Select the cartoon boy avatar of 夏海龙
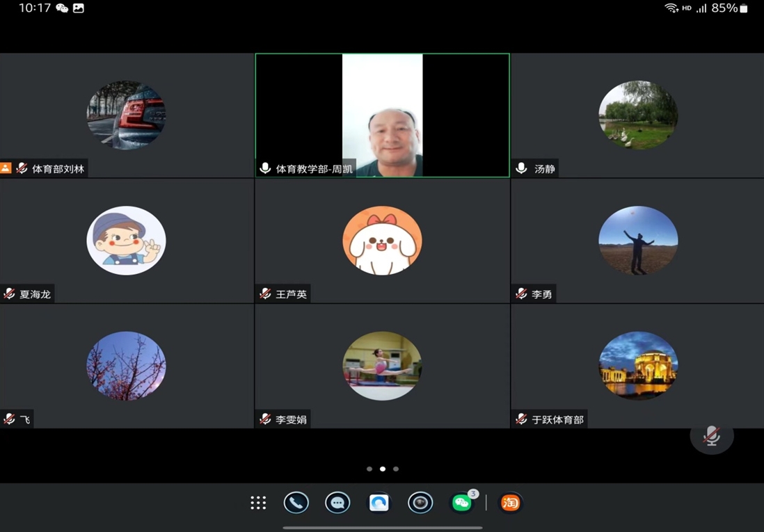Screen dimensions: 764x532 click(x=126, y=240)
